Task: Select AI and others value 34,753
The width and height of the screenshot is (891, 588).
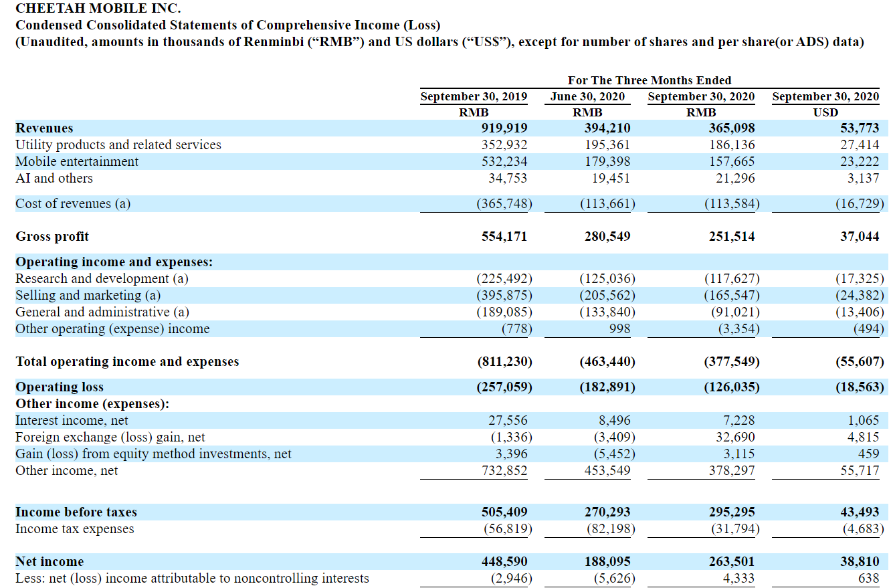Action: tap(508, 178)
